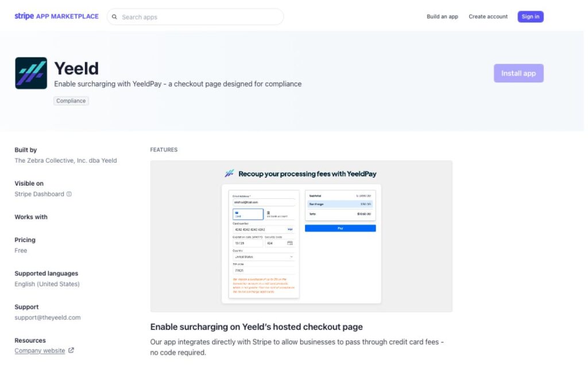Click the 'Works with' label
The image size is (588, 384).
click(31, 217)
